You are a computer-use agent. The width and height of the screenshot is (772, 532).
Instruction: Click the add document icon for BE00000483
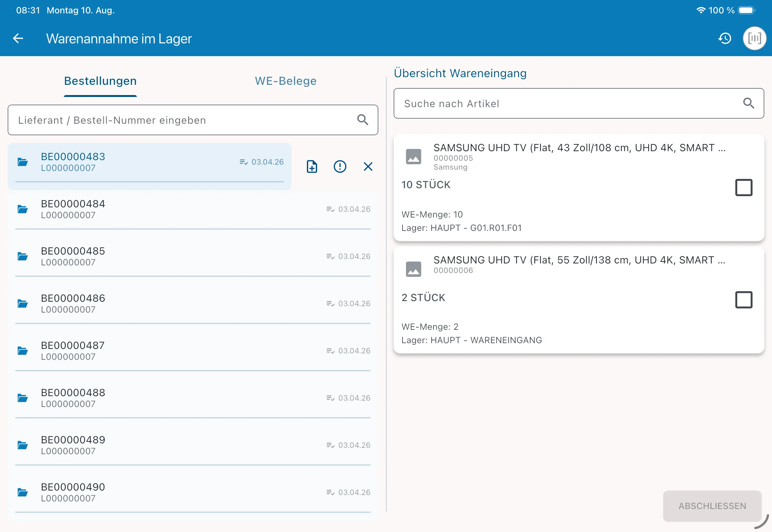tap(312, 166)
